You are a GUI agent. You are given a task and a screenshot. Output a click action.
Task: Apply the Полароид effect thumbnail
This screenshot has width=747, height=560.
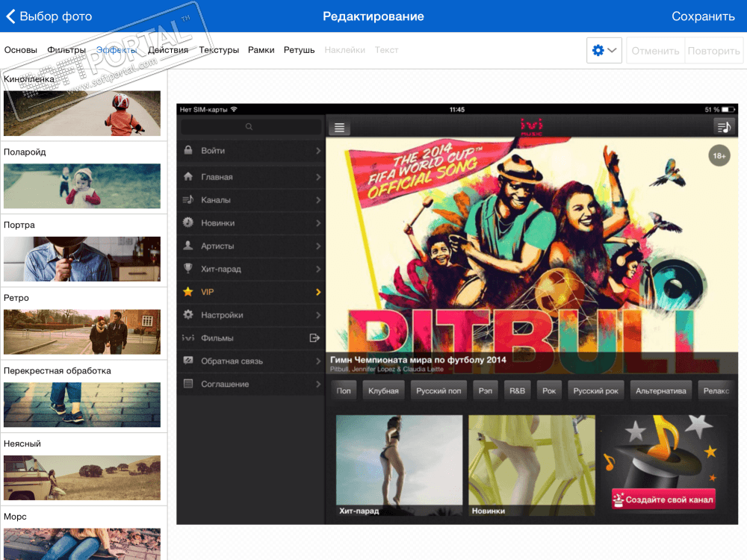[82, 186]
